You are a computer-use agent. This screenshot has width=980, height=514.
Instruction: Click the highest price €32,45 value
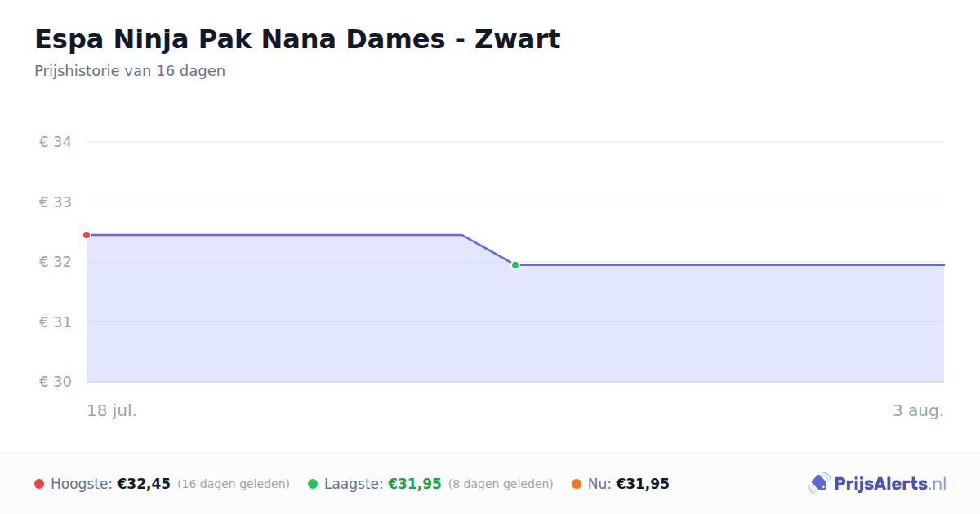tap(144, 484)
